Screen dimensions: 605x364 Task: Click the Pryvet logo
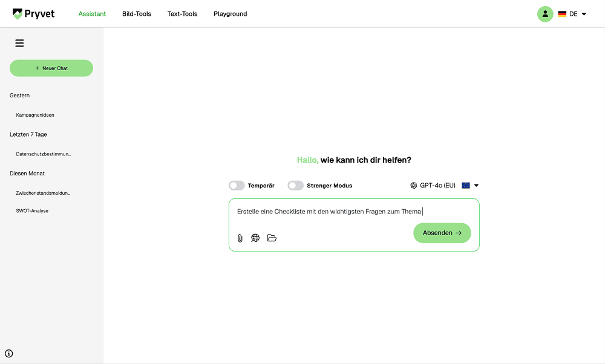tap(33, 13)
